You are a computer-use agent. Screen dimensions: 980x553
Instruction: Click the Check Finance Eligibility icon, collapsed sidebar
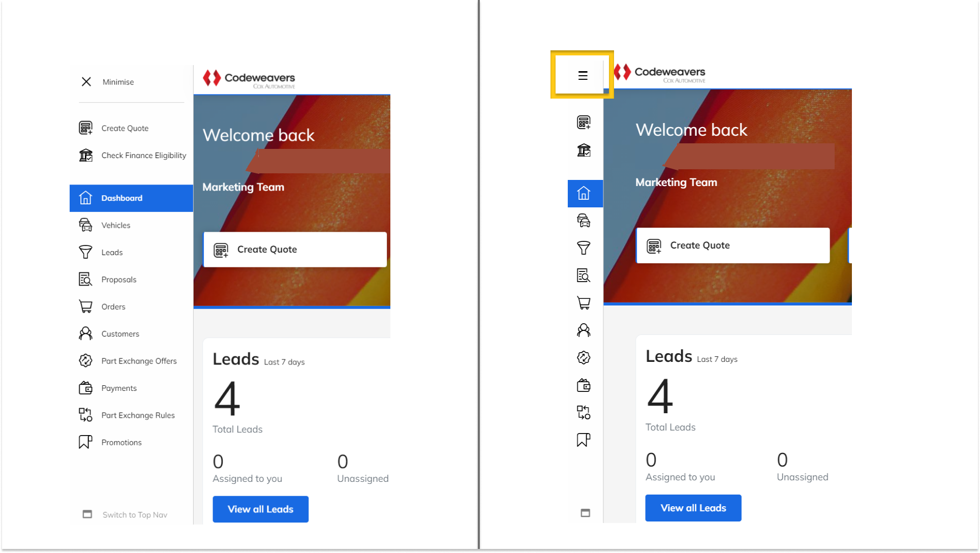click(584, 150)
